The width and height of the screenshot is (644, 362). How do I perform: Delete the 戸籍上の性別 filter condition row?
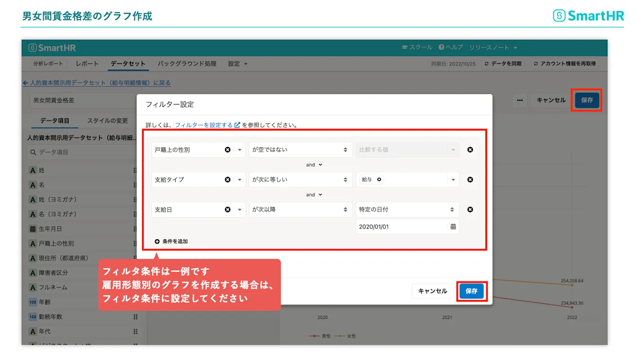tap(470, 150)
